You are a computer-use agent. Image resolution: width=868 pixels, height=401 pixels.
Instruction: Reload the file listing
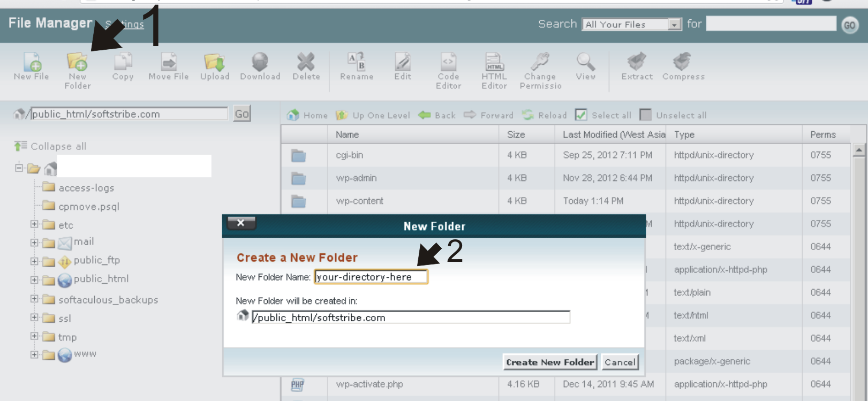(544, 115)
